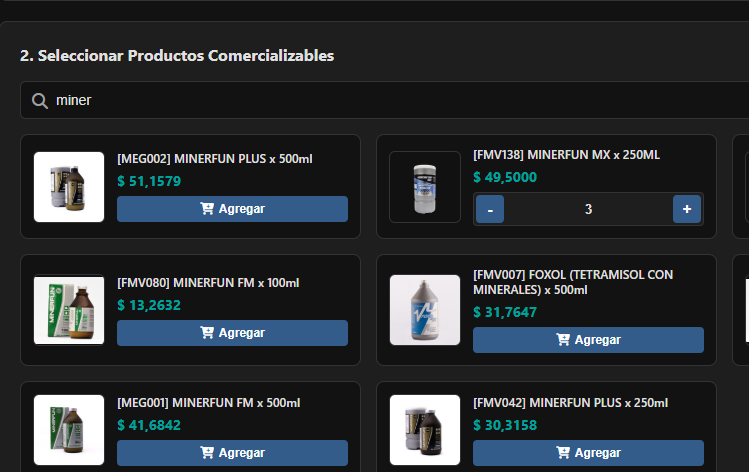Add MINERFUN PLUS x 500ml to cart
Screen dimensions: 749x472
232,209
